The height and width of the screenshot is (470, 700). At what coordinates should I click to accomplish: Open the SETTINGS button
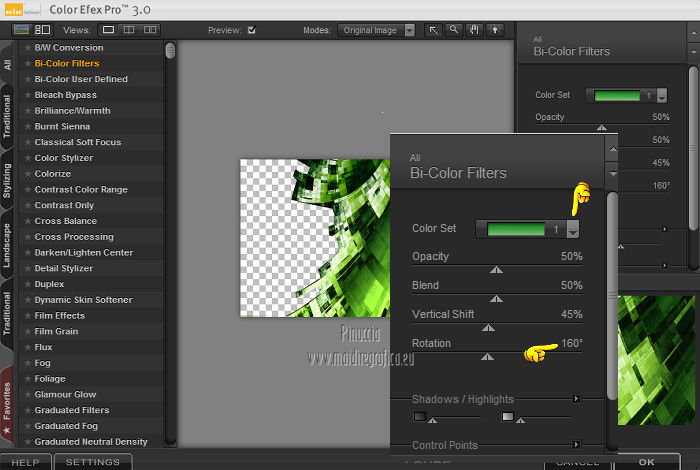(x=92, y=462)
